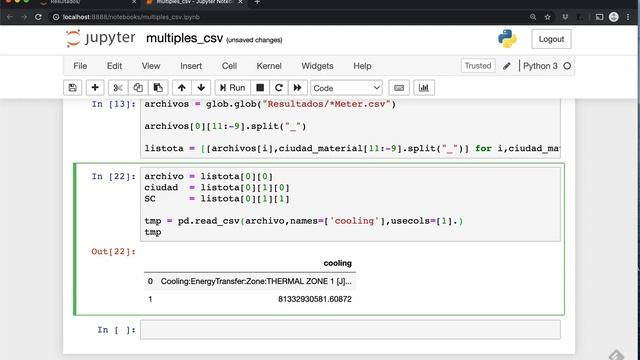640x360 pixels.
Task: Click the browser address bar URL
Action: click(131, 17)
